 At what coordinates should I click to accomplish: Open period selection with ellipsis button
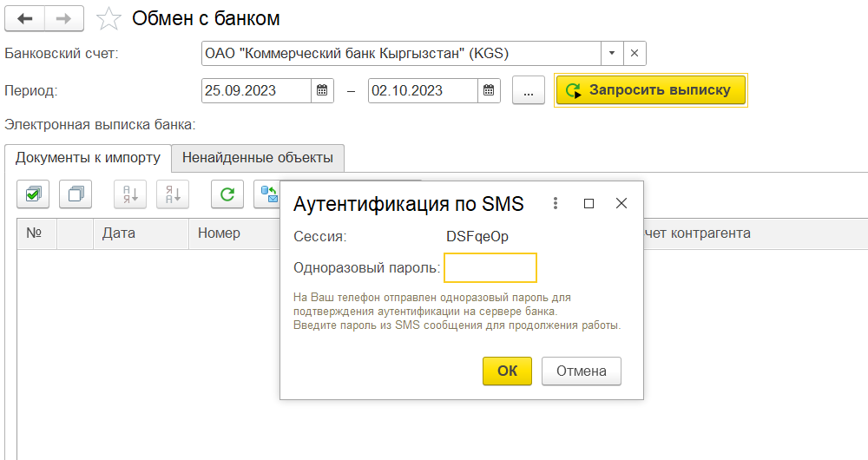pos(528,90)
